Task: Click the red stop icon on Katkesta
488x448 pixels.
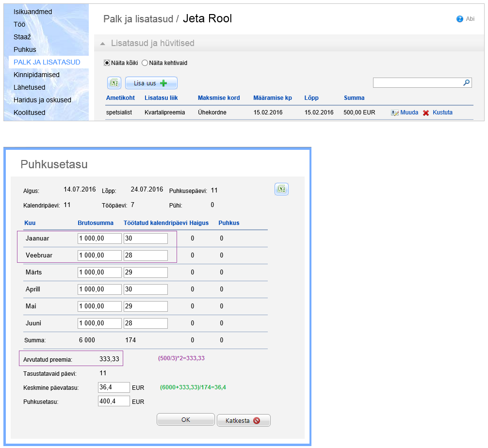Action: click(x=257, y=420)
